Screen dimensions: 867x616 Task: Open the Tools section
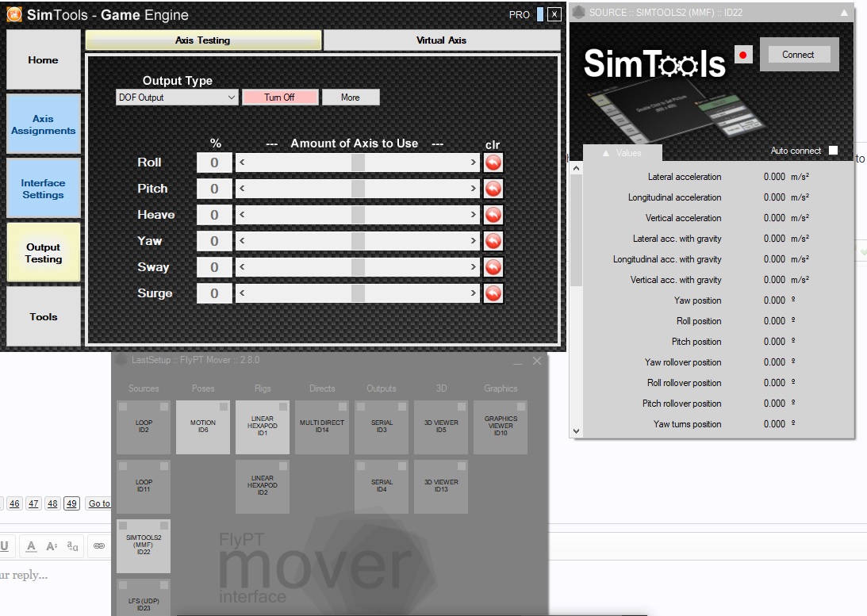point(43,316)
